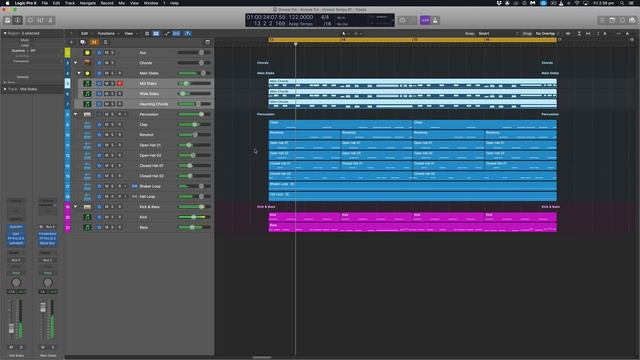Open the Window menu

point(151,3)
